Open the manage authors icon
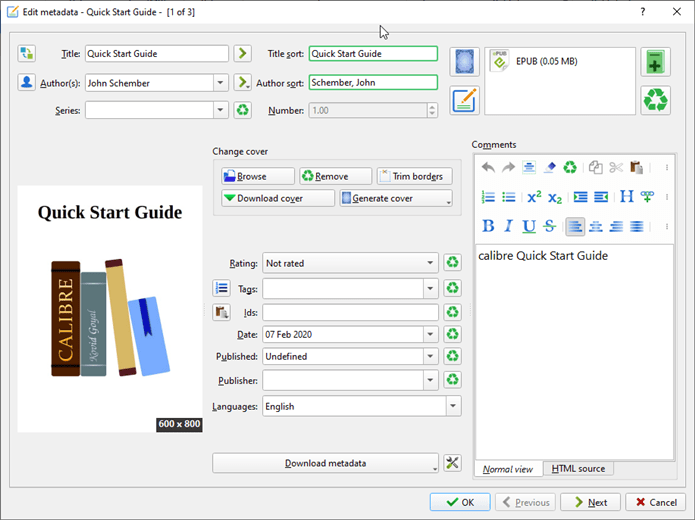 (26, 82)
